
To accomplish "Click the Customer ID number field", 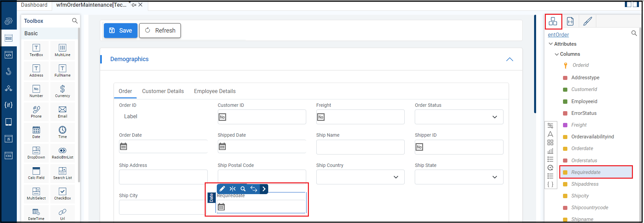I will tap(262, 117).
